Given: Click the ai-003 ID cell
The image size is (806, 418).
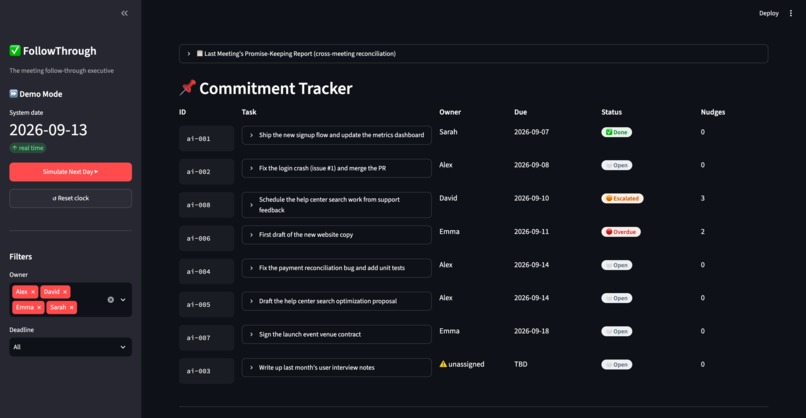Looking at the screenshot, I should click(x=206, y=371).
